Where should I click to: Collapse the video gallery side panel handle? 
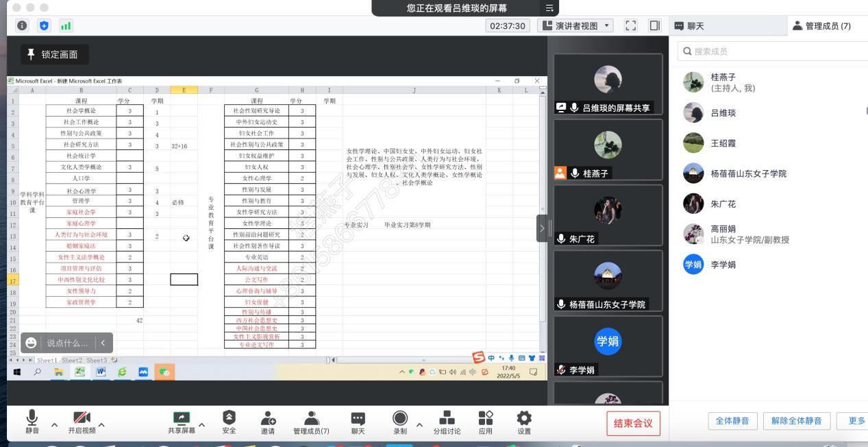541,228
